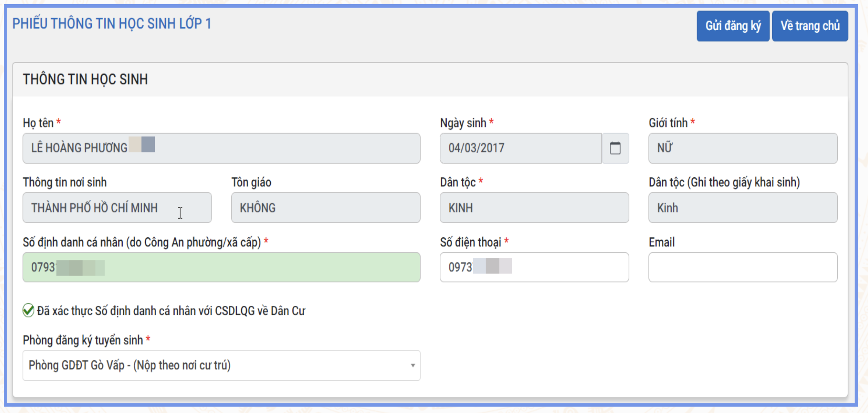Click the Tôn giáo field showing KHÔNG
This screenshot has width=868, height=413.
pyautogui.click(x=325, y=208)
